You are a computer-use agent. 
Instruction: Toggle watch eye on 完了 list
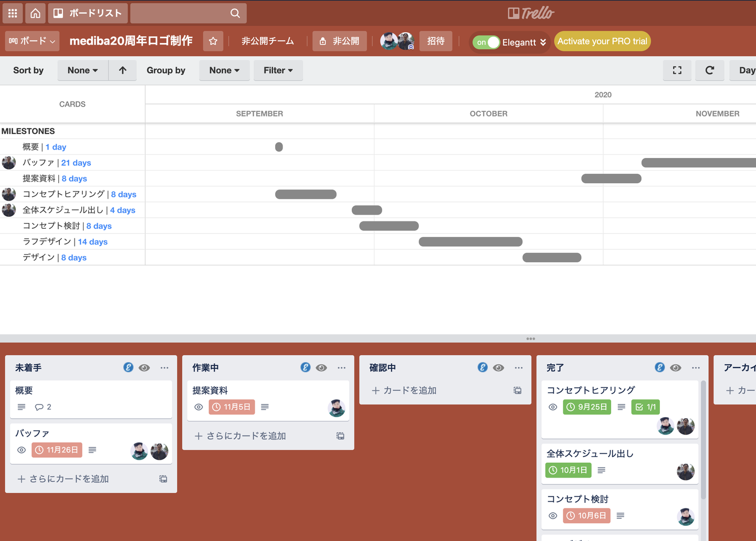[x=676, y=368]
